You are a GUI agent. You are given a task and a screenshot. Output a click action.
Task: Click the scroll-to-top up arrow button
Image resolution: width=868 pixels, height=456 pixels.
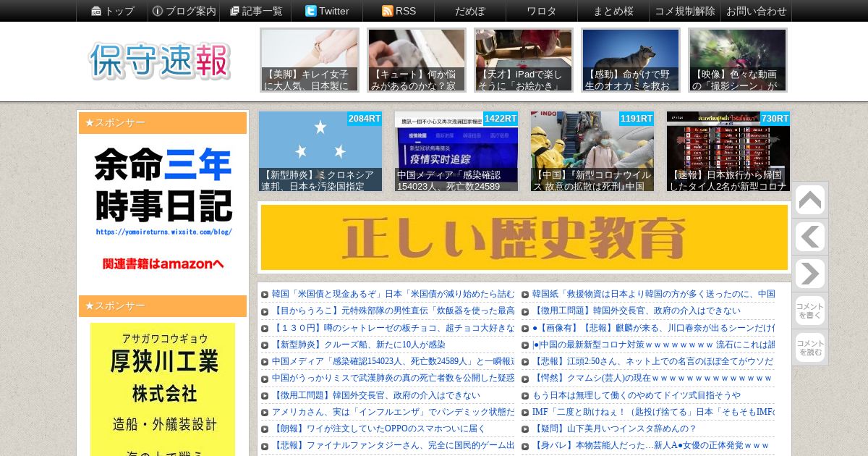click(x=810, y=200)
